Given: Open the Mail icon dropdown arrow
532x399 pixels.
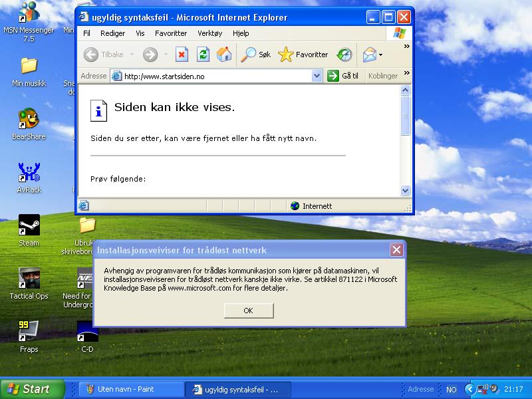Looking at the screenshot, I should [x=380, y=55].
